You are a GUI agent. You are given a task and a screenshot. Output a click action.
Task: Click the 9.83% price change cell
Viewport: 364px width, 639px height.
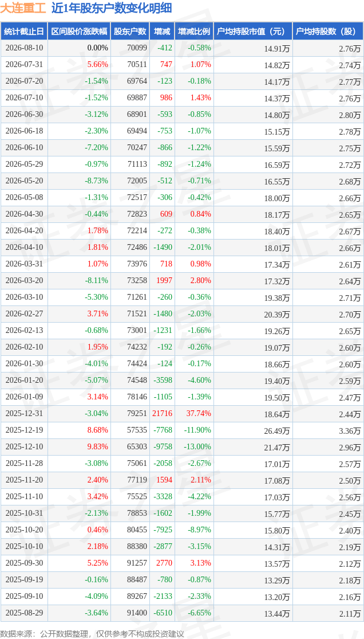click(x=99, y=446)
